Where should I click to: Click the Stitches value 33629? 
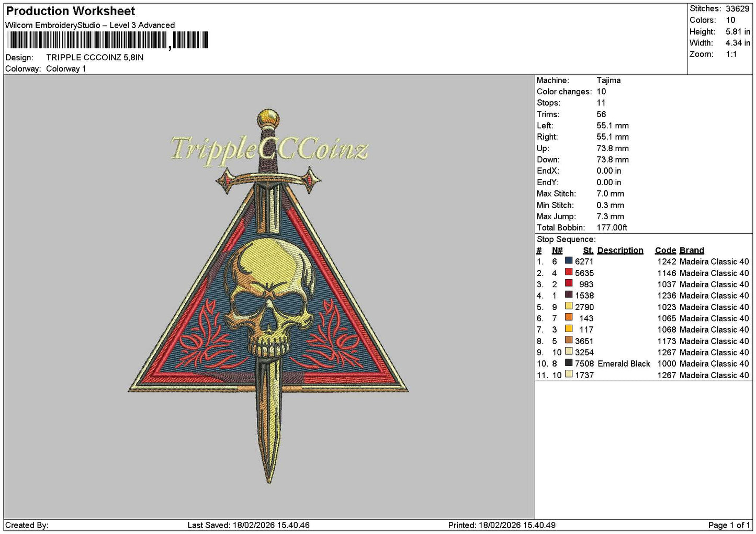click(x=737, y=9)
